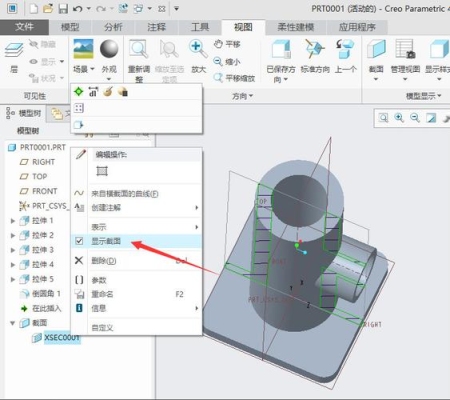Screen dimensions: 450x400
Task: Collapse the 截面 tree node
Action: click(13, 323)
